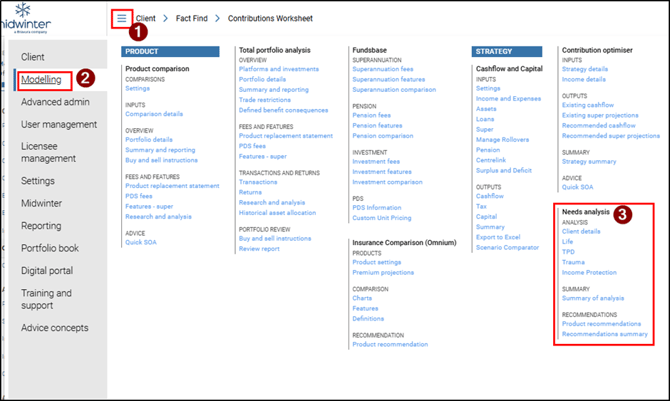
Task: Go to Licensee management section
Action: [x=48, y=151]
